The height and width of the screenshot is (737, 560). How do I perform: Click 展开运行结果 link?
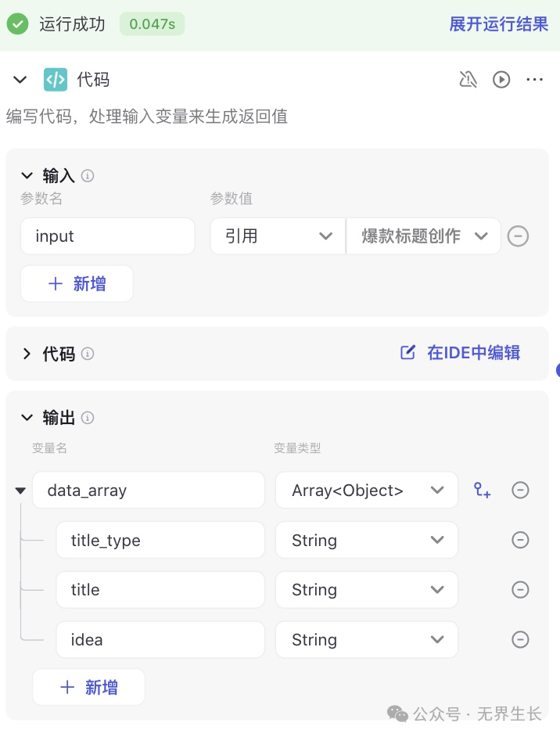click(498, 24)
